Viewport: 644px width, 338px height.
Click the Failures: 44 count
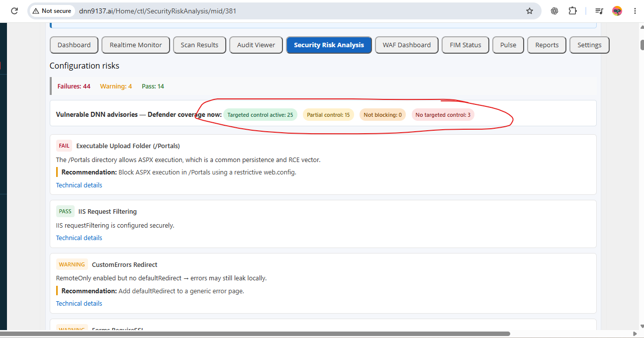pyautogui.click(x=74, y=86)
